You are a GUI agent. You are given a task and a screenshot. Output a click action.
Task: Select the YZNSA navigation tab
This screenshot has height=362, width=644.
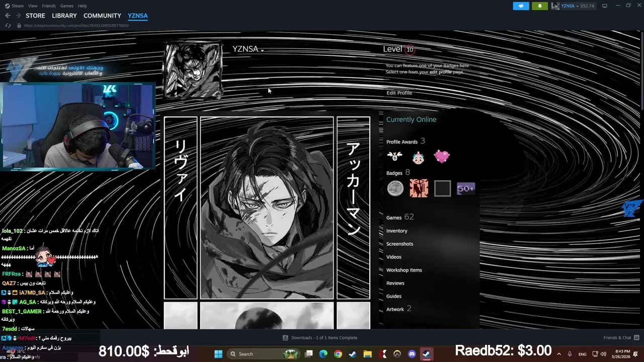point(138,16)
